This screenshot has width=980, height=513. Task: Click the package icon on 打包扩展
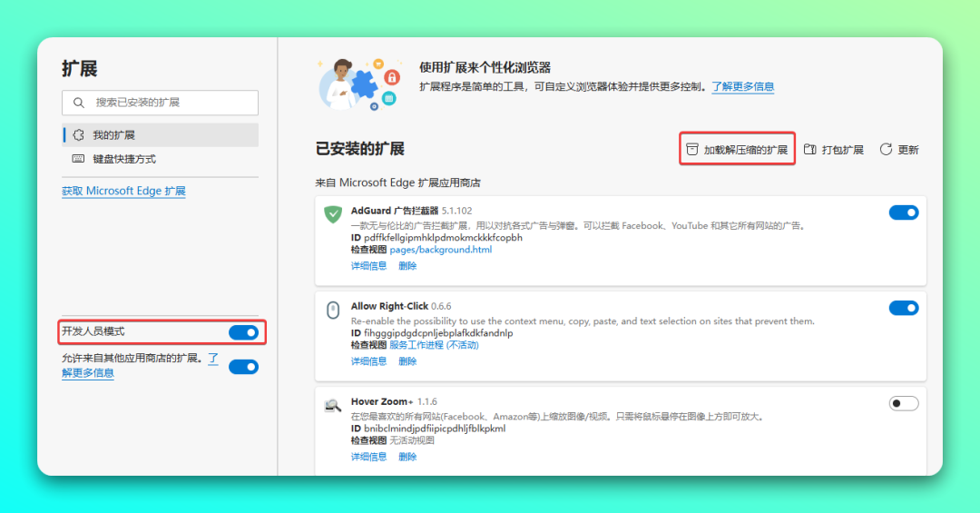tap(810, 150)
